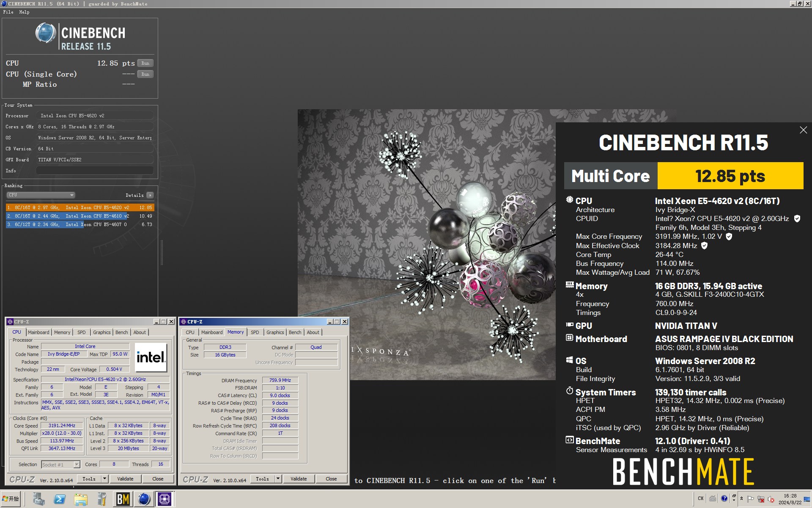This screenshot has height=508, width=812.
Task: Switch to CPU-Z chip taskbar button
Action: click(x=165, y=500)
